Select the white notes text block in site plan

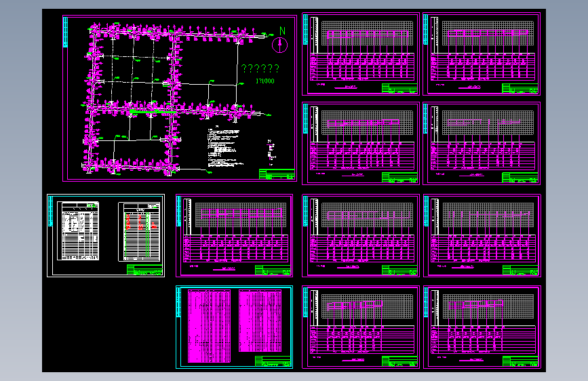point(224,148)
